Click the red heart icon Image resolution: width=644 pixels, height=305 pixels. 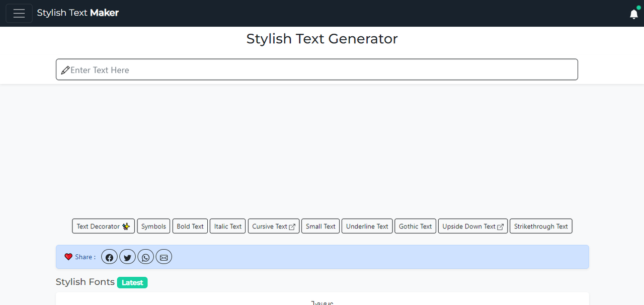coord(68,257)
